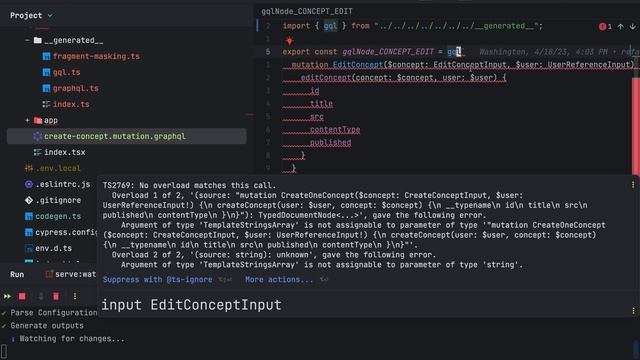Image resolution: width=640 pixels, height=360 pixels.
Task: Click the red quick-fix lightbulb
Action: coord(289,41)
